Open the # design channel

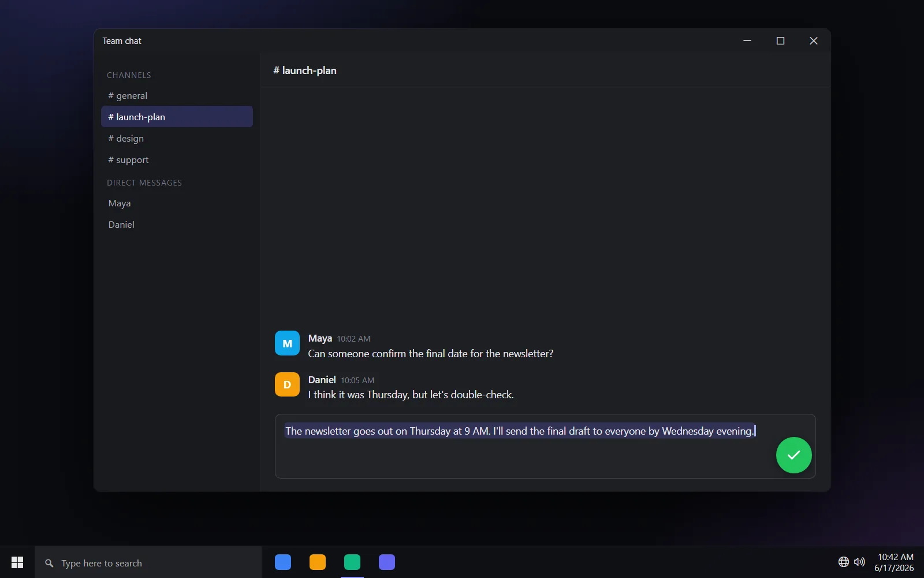(177, 138)
